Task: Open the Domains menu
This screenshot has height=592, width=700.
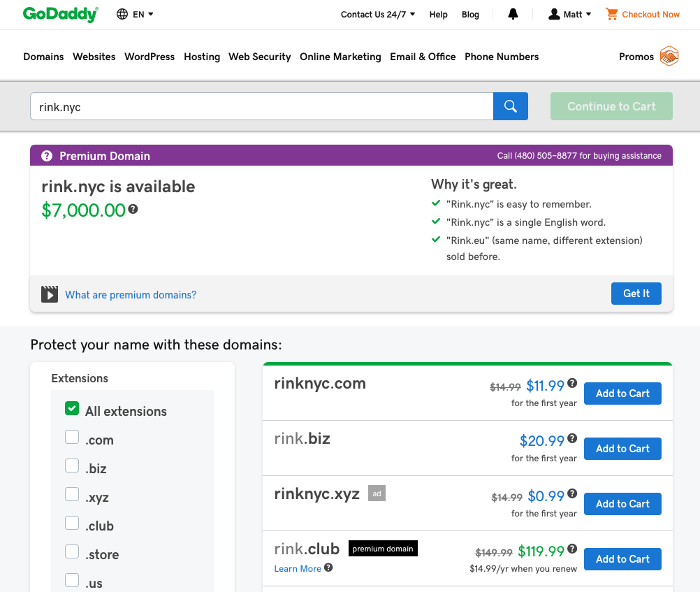Action: (x=43, y=57)
